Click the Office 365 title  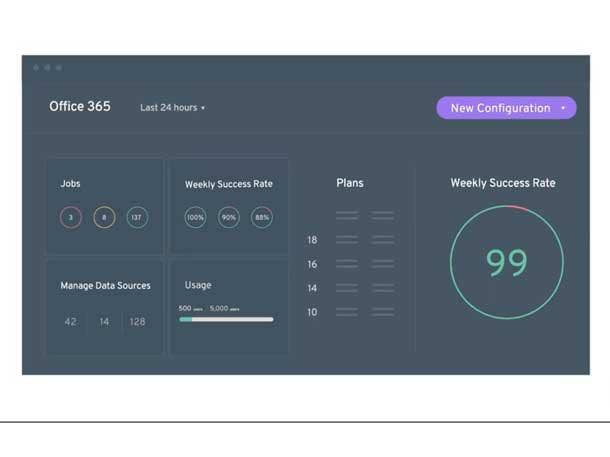[x=80, y=107]
